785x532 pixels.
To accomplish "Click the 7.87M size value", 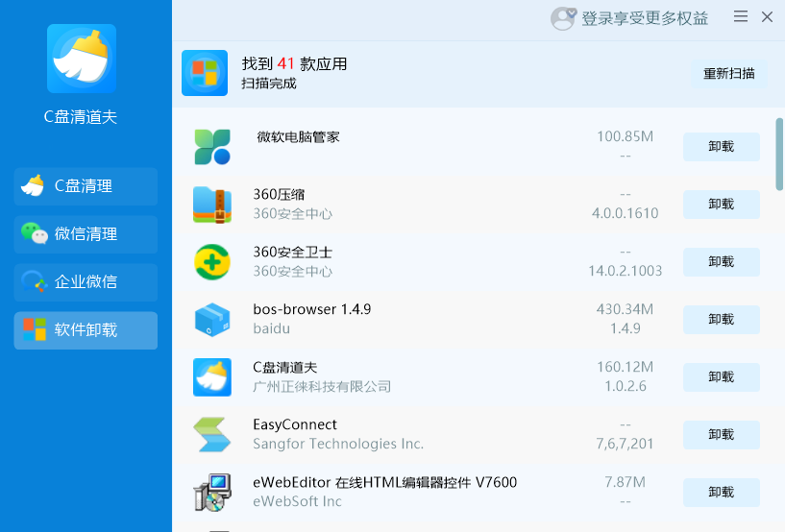I will pos(626,482).
